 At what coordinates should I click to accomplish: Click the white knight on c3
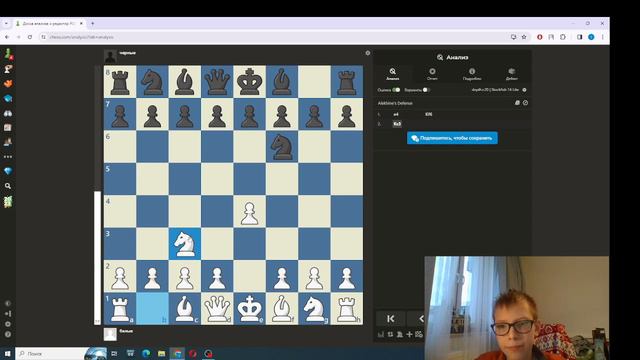click(184, 244)
